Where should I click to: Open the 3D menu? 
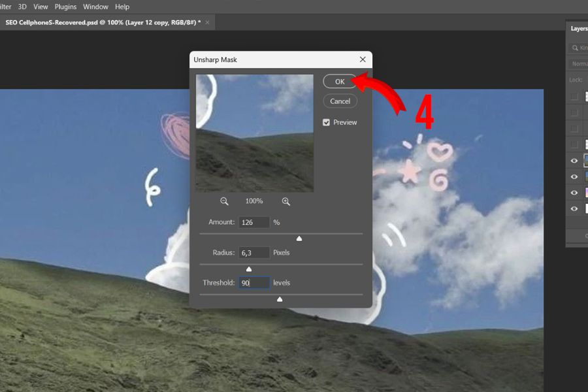coord(22,7)
